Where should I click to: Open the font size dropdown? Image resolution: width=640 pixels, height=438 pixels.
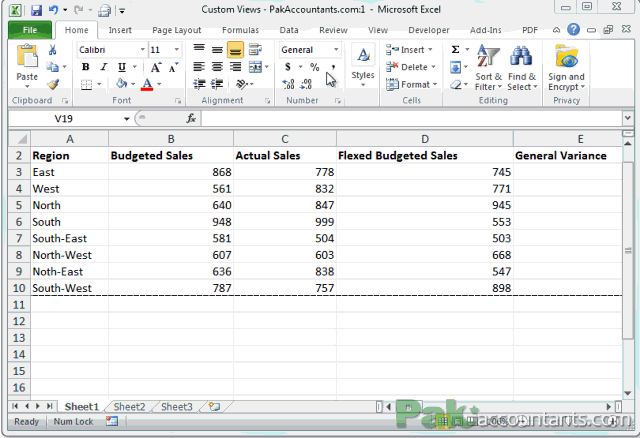tap(176, 50)
